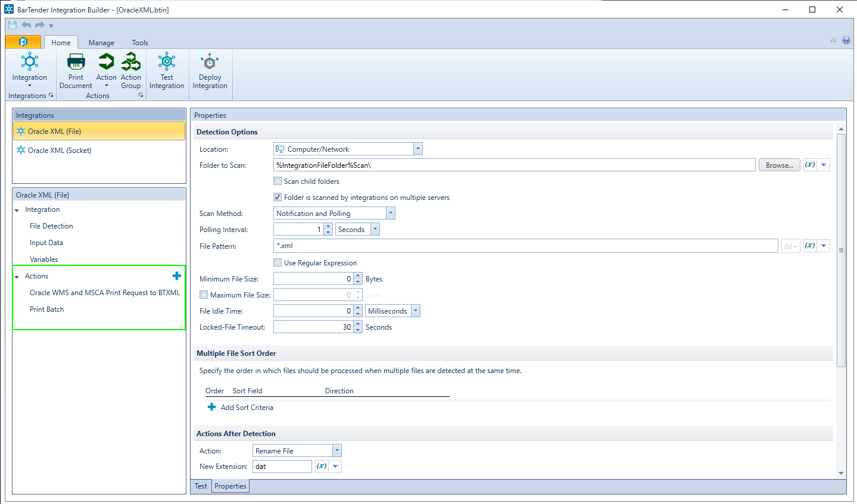The width and height of the screenshot is (857, 504).
Task: Open the Action Rename File dropdown
Action: click(x=337, y=450)
